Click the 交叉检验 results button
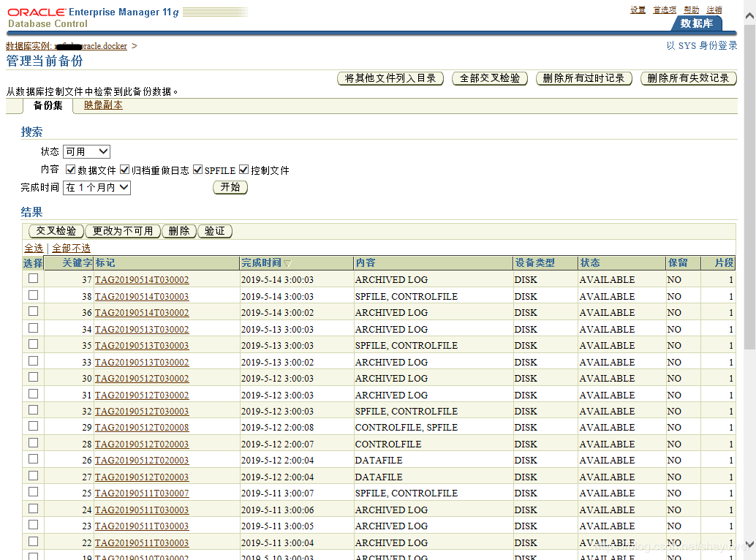 click(x=56, y=231)
